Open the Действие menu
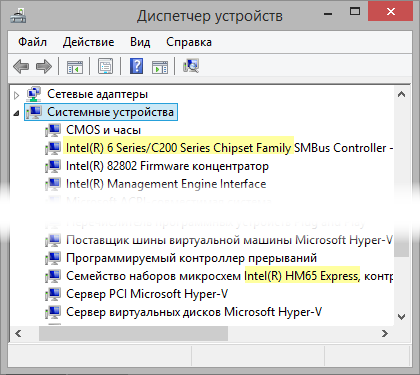Image resolution: width=420 pixels, height=375 pixels. (88, 42)
